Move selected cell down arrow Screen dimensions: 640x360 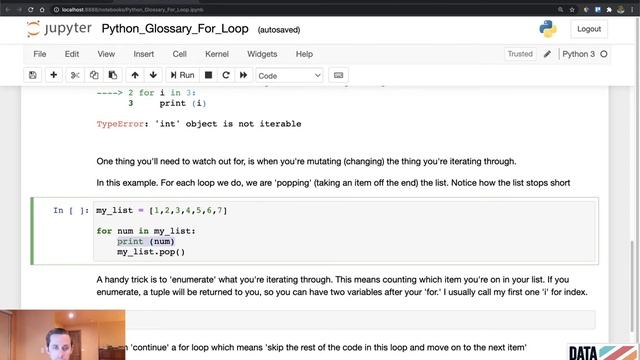(153, 75)
